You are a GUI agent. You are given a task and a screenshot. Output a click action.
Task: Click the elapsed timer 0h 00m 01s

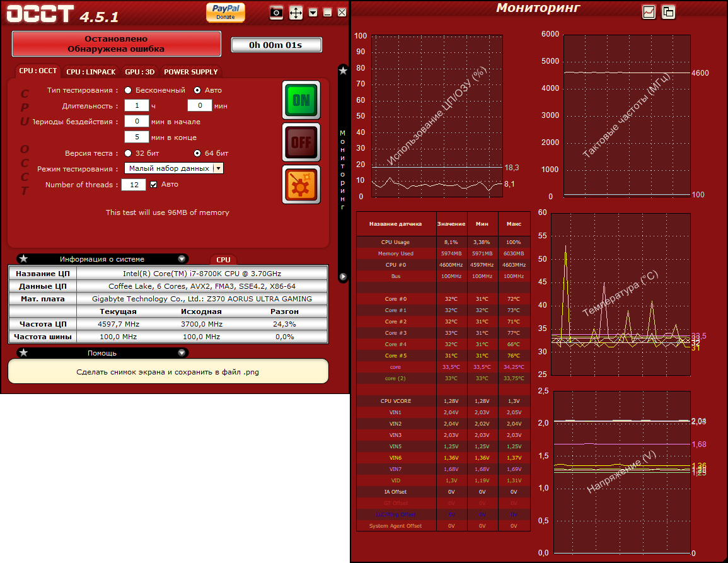[276, 45]
